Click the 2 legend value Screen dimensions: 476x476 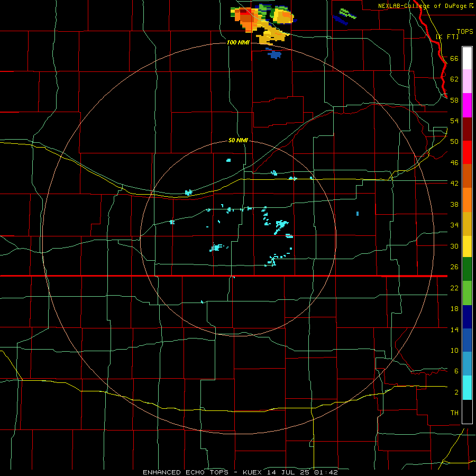point(456,392)
